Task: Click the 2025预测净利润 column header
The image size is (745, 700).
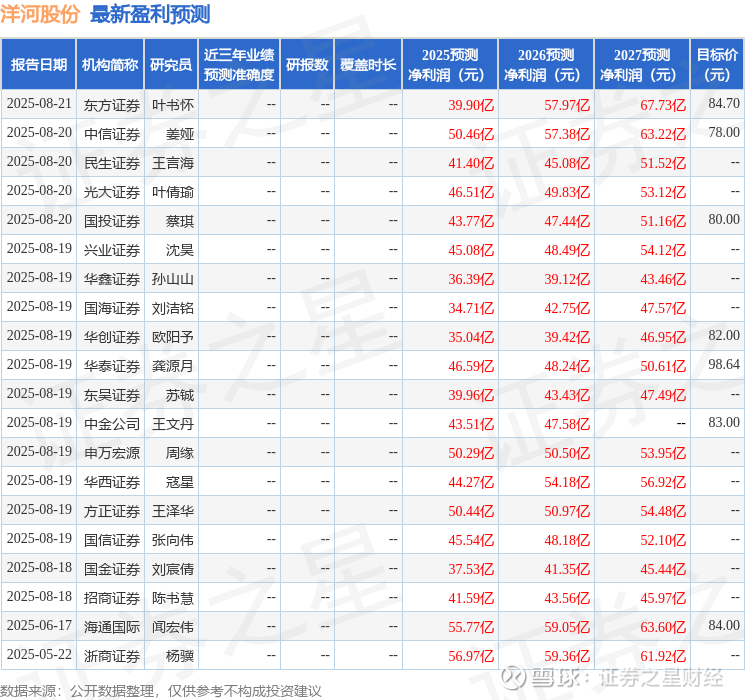Action: pos(450,65)
